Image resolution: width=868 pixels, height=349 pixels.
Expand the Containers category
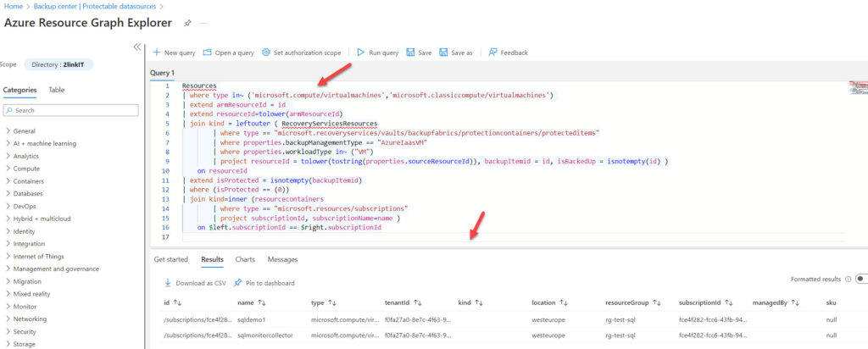click(x=8, y=181)
